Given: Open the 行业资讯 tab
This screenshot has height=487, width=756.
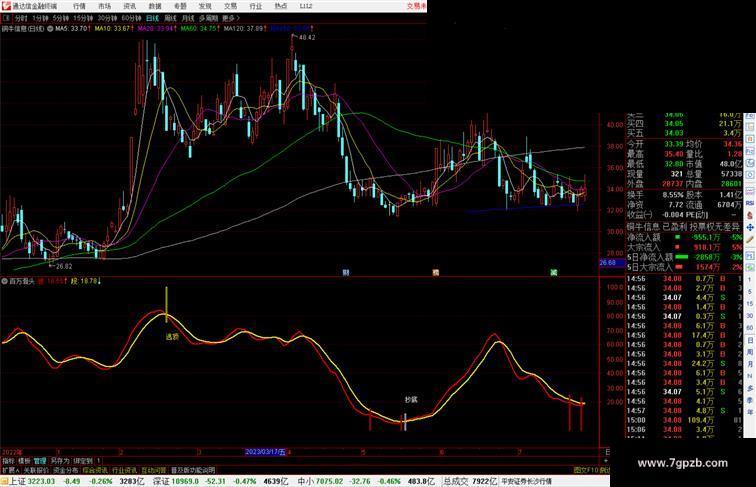Looking at the screenshot, I should pyautogui.click(x=124, y=470).
